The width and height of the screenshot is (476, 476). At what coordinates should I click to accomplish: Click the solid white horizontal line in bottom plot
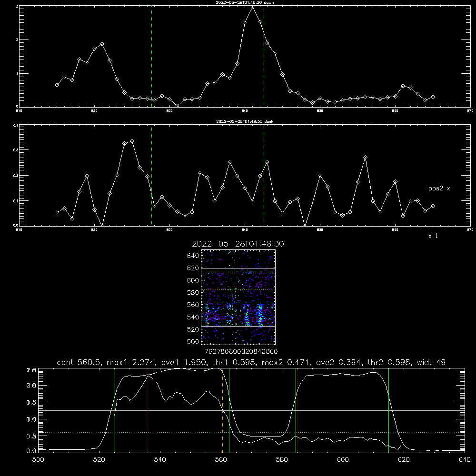tap(251, 410)
